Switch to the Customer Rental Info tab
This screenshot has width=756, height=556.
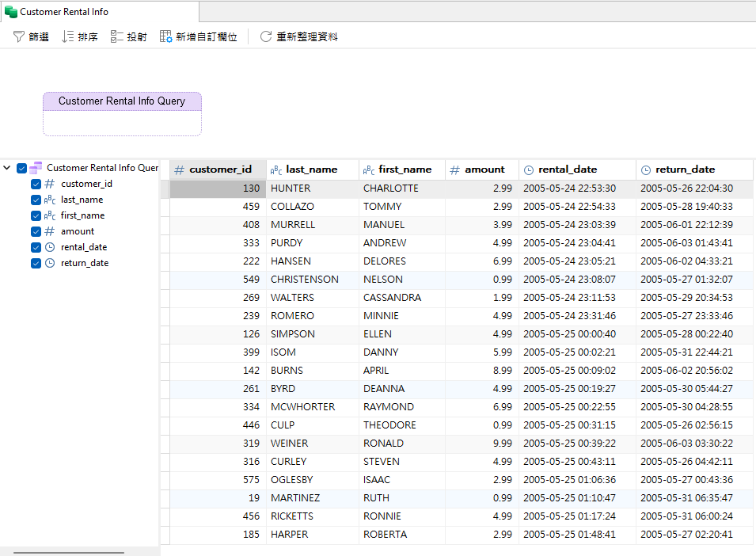(89, 12)
